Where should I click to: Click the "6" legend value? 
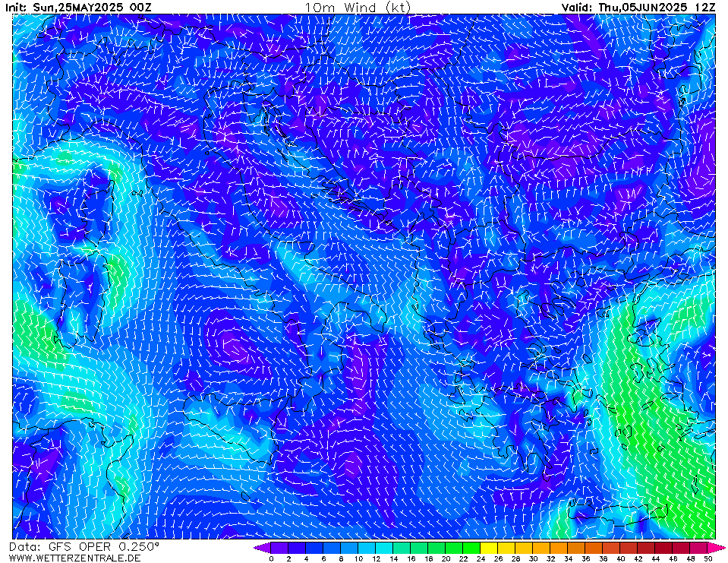click(323, 558)
